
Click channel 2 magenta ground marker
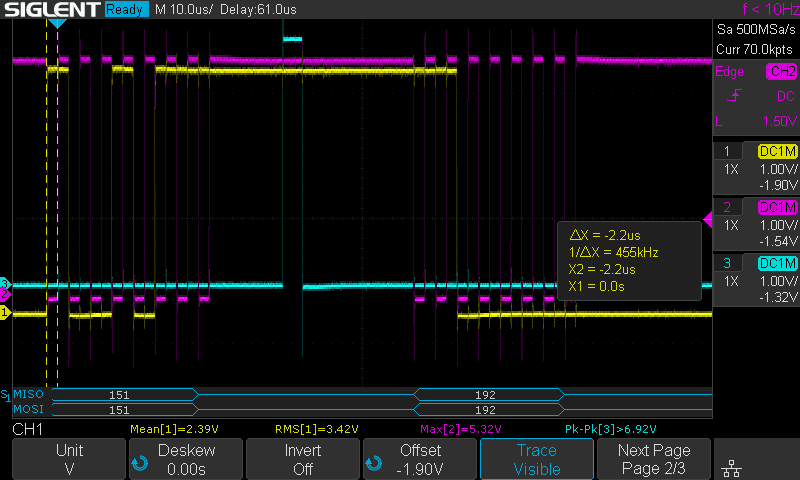(5, 294)
